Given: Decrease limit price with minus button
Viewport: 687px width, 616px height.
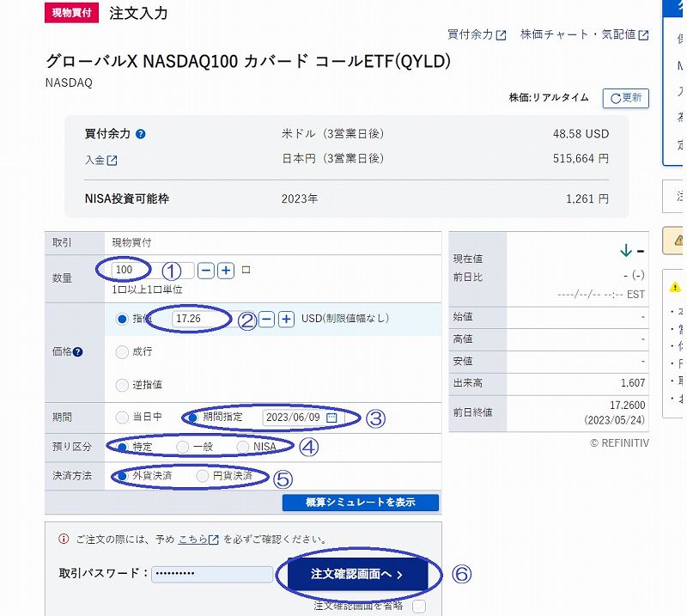Looking at the screenshot, I should (266, 319).
